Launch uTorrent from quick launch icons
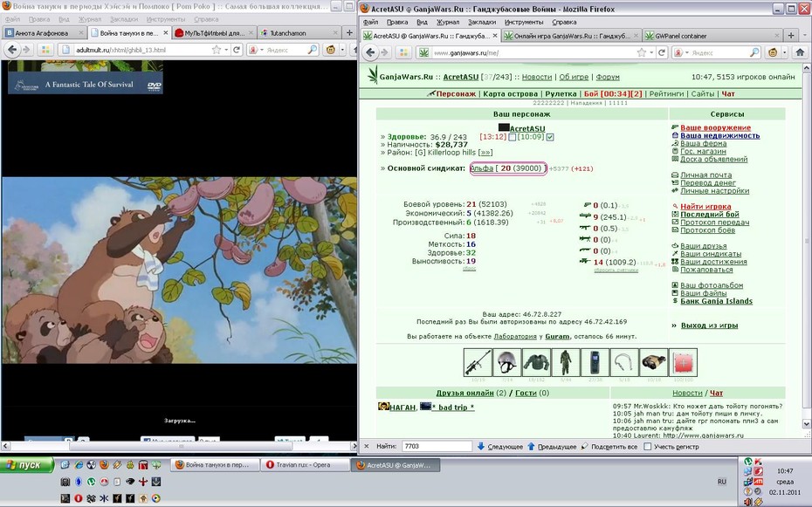812x507 pixels. pyautogui.click(x=91, y=482)
